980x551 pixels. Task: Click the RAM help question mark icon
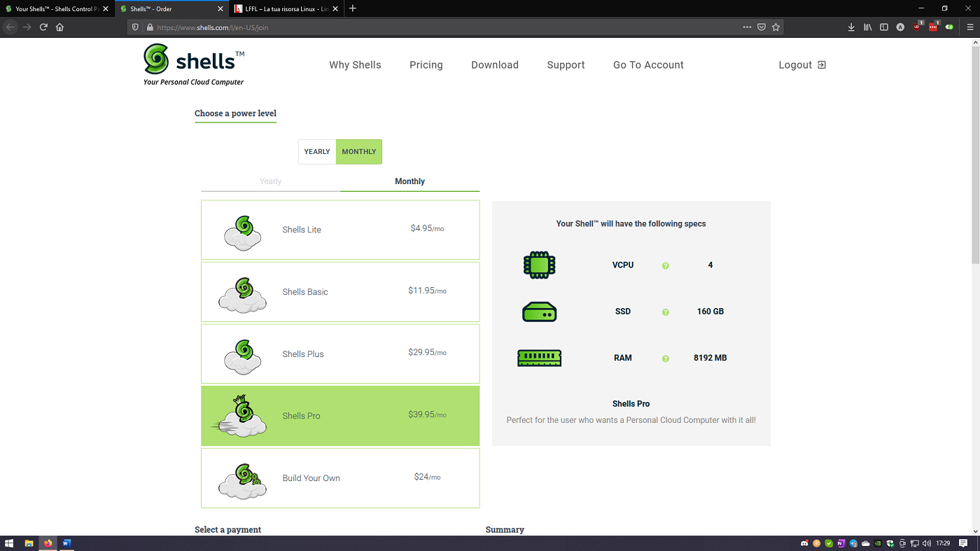(665, 358)
